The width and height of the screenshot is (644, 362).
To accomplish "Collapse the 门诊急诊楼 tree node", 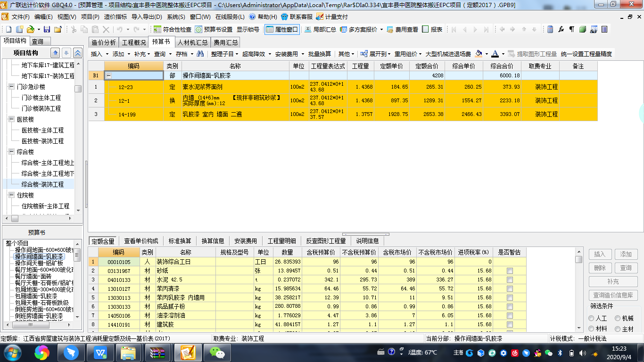I will point(11,87).
